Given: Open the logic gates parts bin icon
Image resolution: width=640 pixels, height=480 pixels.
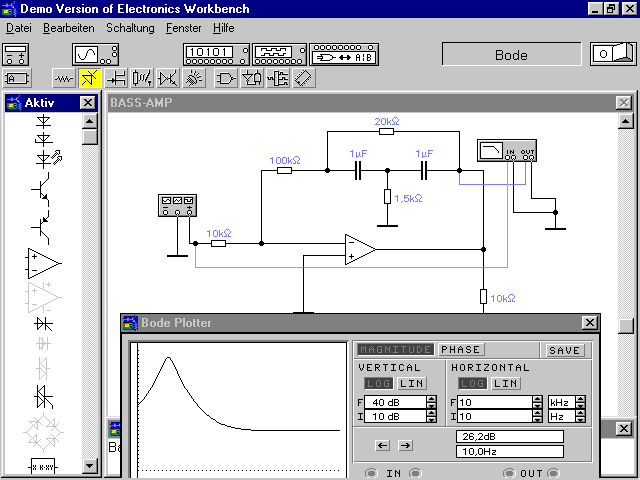Looking at the screenshot, I should pyautogui.click(x=226, y=77).
